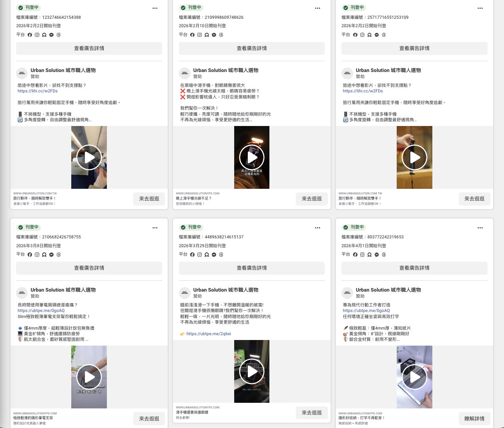Click the Facebook platform icon in the middle-bottom ad
The image size is (504, 428).
coord(193,254)
